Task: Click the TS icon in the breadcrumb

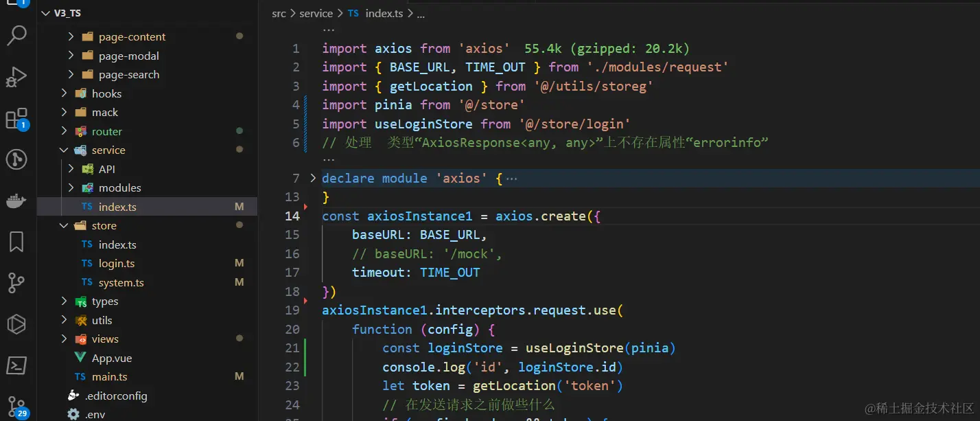Action: coord(353,13)
